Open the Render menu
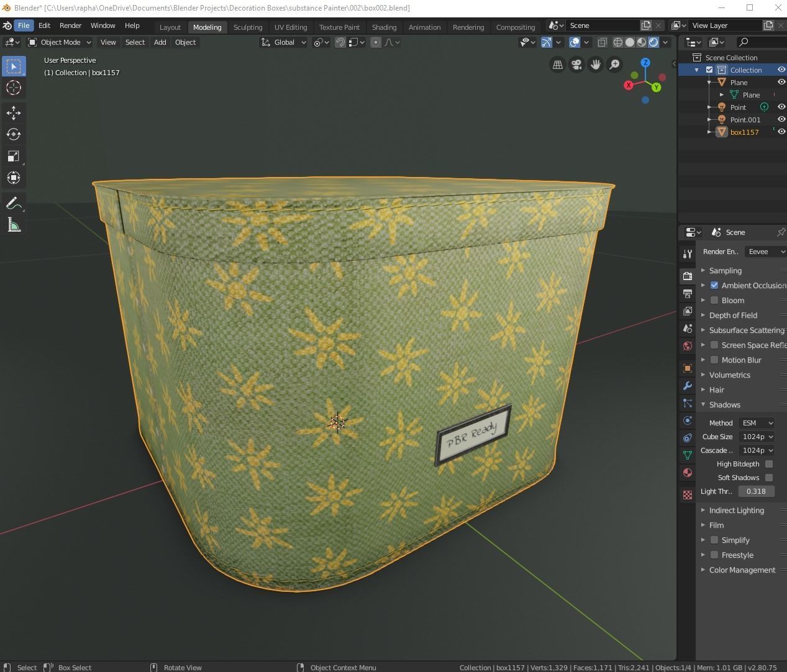Screen dimensions: 787x672 70,25
